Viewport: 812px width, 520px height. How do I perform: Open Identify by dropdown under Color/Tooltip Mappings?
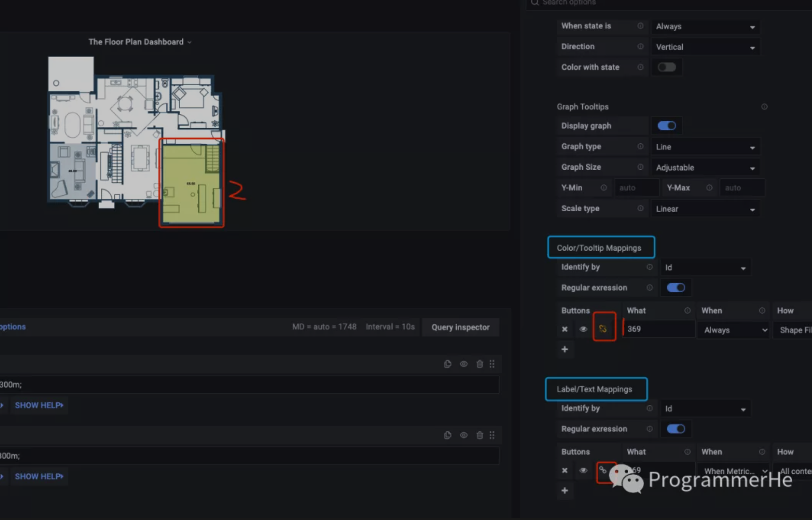point(705,268)
